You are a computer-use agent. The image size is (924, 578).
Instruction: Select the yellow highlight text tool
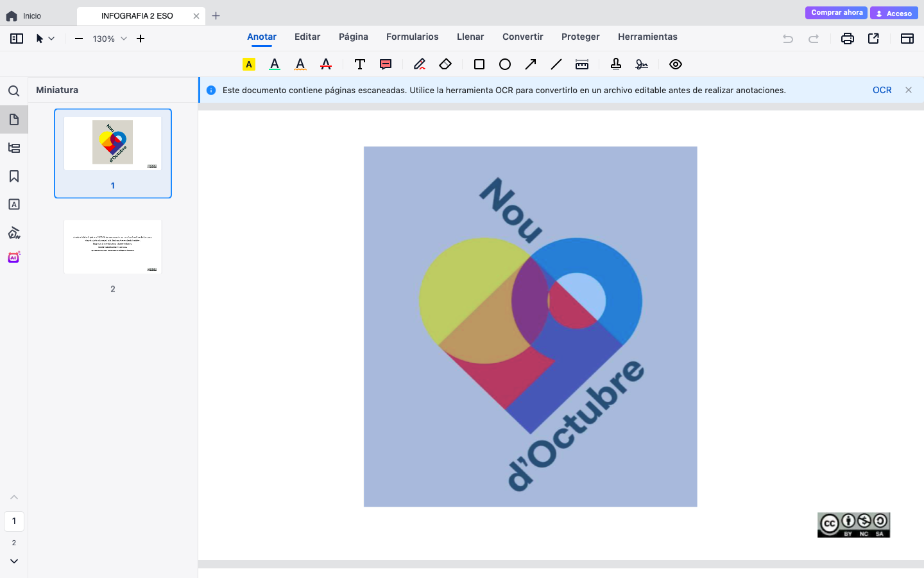tap(249, 64)
